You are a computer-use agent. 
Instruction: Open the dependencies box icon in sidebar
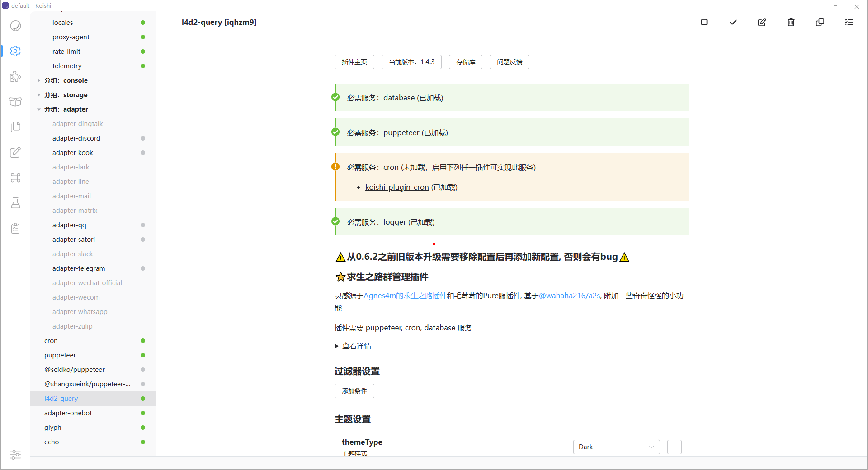[15, 102]
